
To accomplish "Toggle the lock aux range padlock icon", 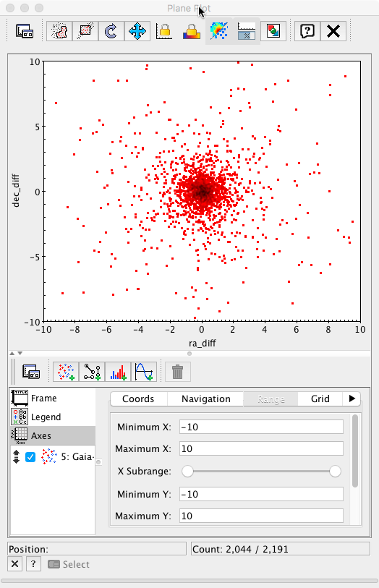I will 192,31.
